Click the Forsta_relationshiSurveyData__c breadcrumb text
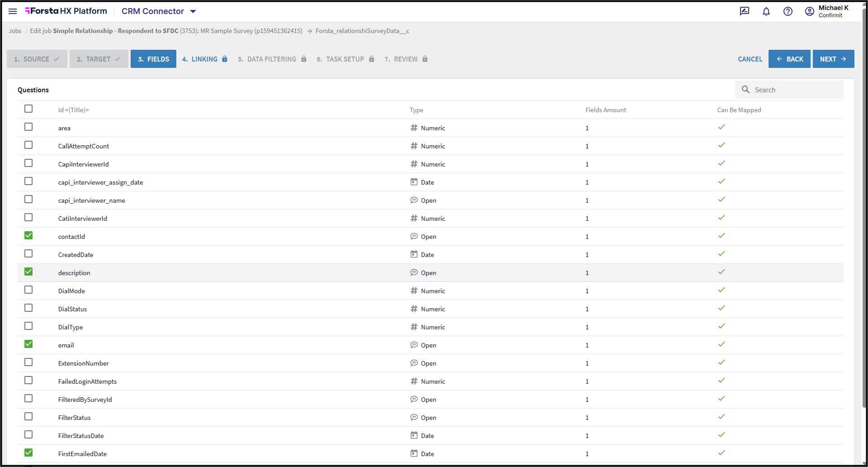The height and width of the screenshot is (467, 868). click(x=363, y=31)
